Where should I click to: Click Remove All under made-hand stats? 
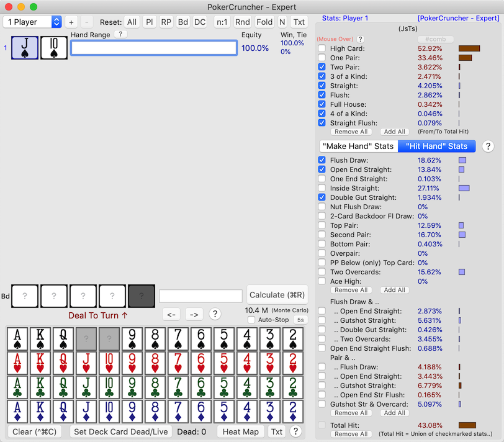tap(351, 132)
